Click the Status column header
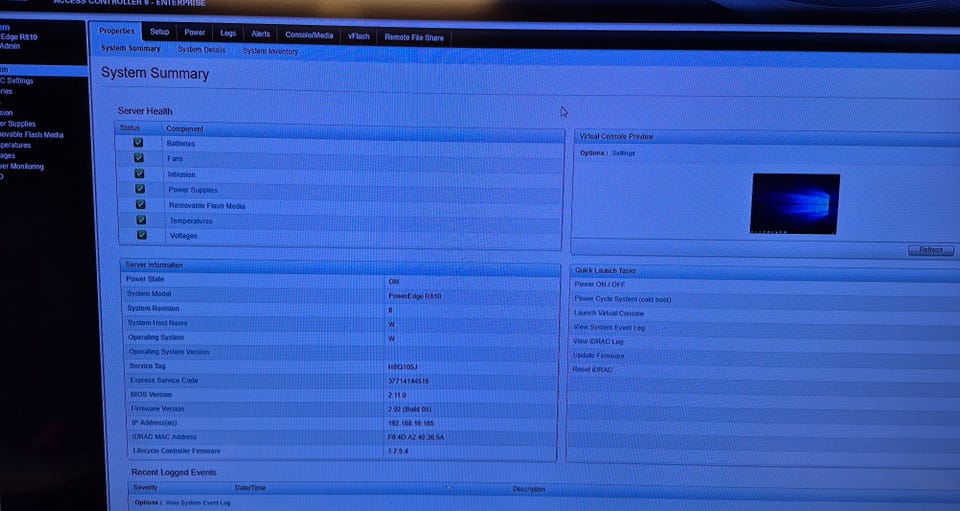This screenshot has height=511, width=960. pyautogui.click(x=130, y=129)
